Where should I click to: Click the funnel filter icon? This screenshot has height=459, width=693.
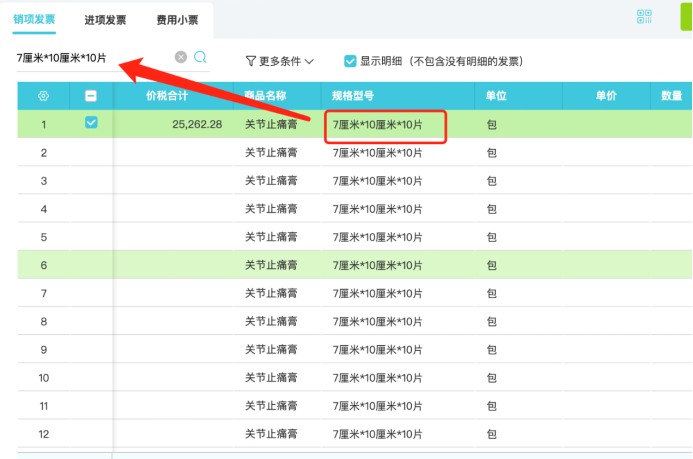(250, 61)
